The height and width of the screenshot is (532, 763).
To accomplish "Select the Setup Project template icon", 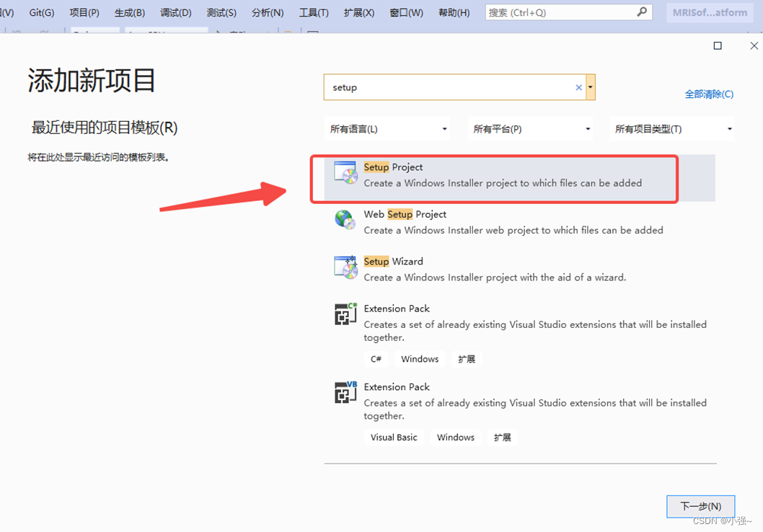I will pos(345,172).
